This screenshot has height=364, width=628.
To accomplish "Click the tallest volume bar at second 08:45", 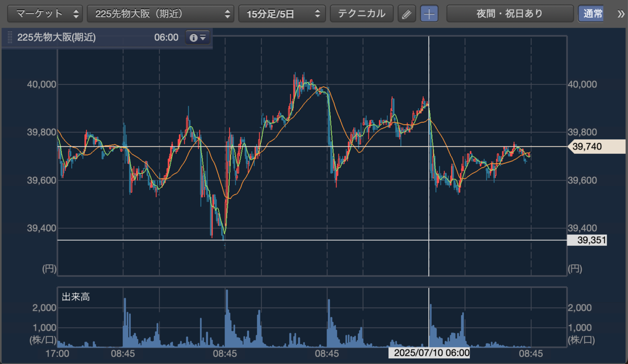I will (x=227, y=318).
